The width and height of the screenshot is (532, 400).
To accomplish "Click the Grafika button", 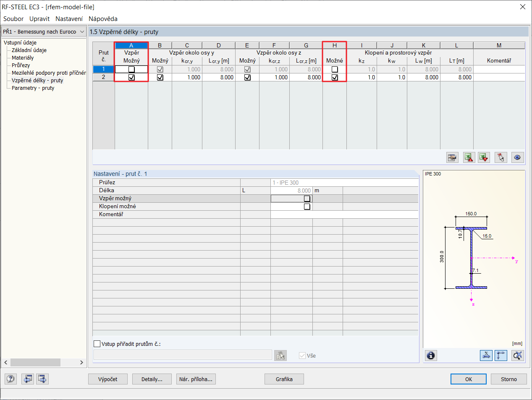I will 284,379.
